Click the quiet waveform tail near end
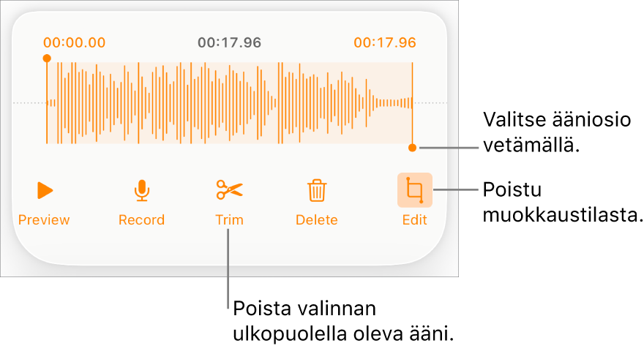The width and height of the screenshot is (644, 354). (x=393, y=102)
